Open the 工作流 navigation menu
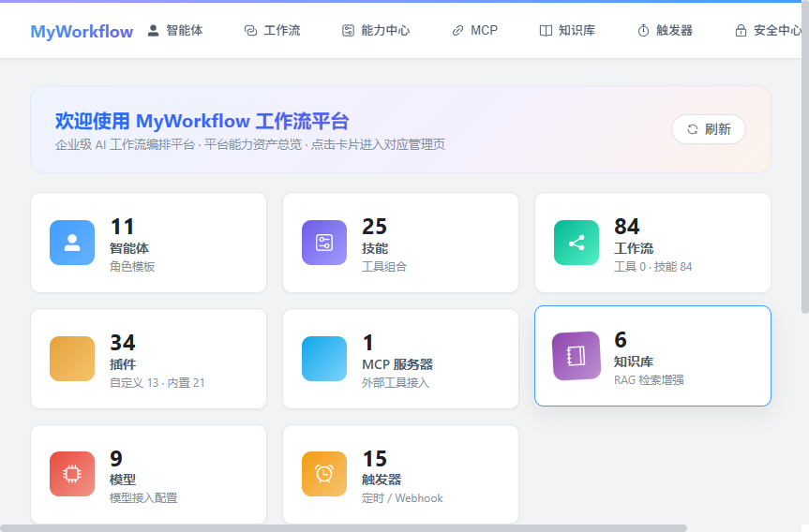This screenshot has height=532, width=809. click(x=272, y=30)
